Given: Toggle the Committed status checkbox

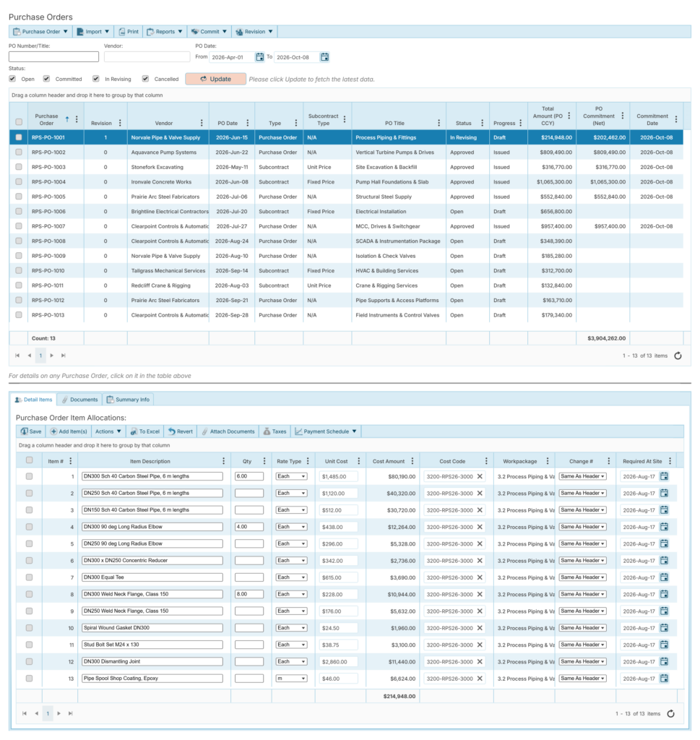Looking at the screenshot, I should (46, 79).
